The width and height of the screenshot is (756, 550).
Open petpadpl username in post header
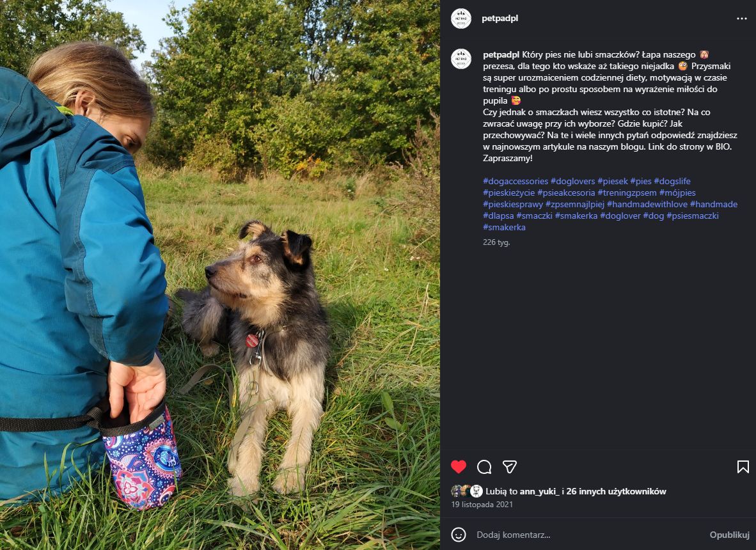[500, 19]
